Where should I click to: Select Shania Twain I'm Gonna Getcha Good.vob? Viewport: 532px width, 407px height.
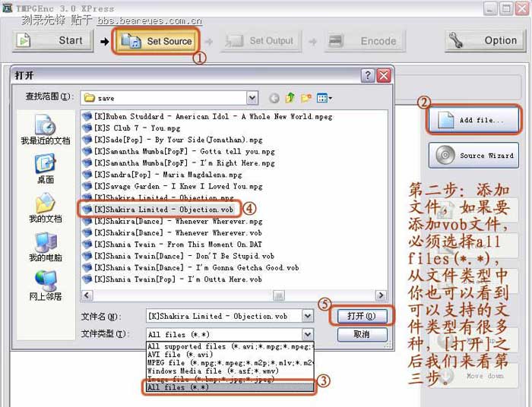point(191,268)
